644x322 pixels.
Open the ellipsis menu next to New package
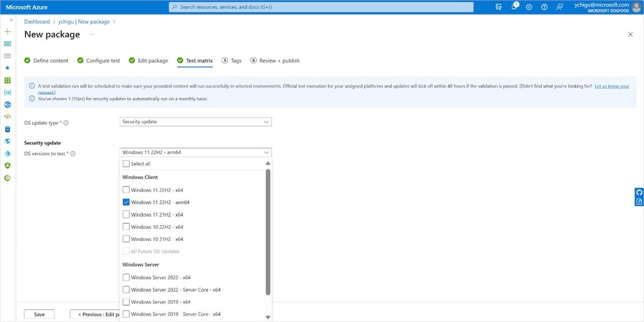coord(92,34)
